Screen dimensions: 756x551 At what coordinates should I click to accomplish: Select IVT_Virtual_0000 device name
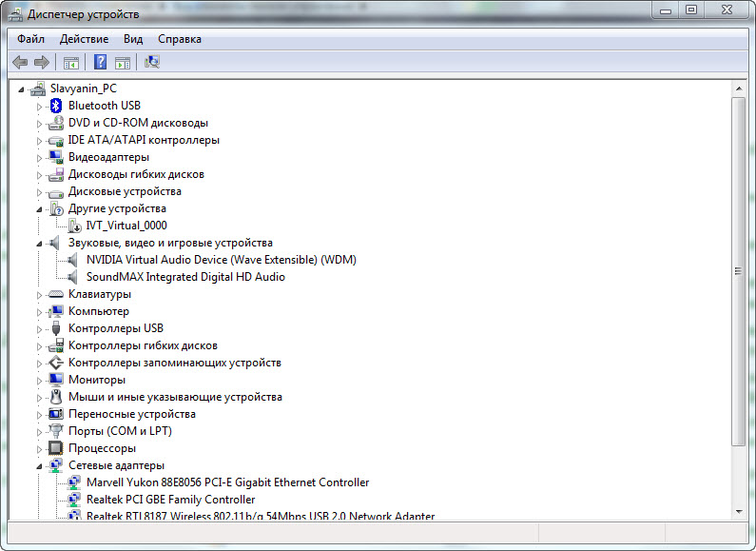(x=126, y=226)
